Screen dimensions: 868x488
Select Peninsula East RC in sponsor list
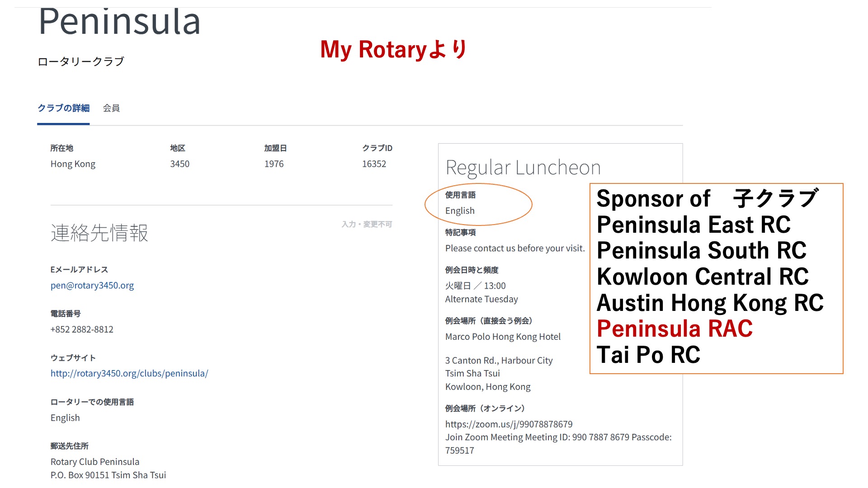point(693,225)
